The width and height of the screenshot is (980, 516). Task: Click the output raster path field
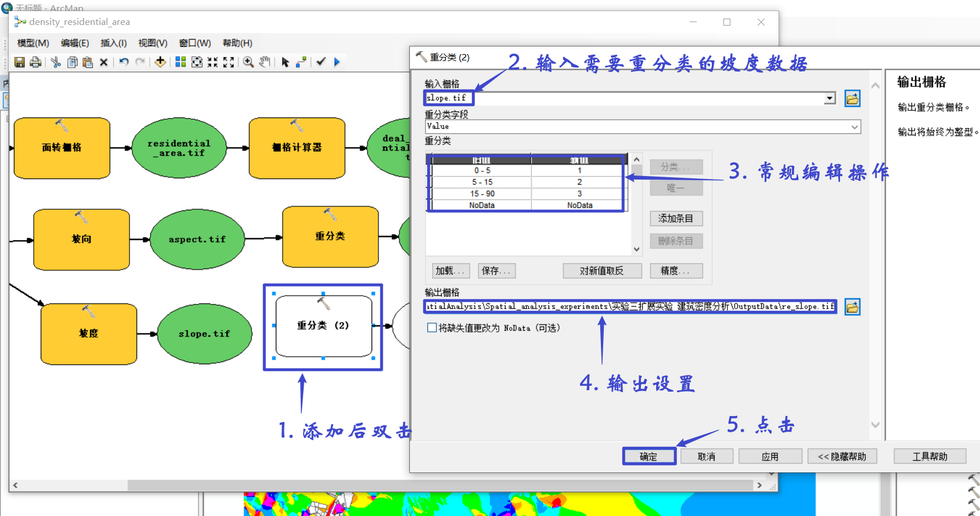pyautogui.click(x=630, y=306)
